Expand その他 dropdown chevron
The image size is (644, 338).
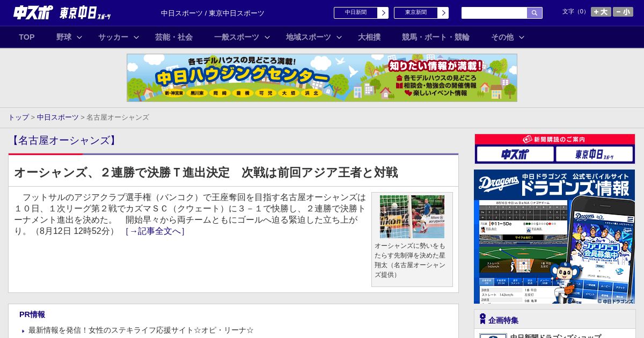point(522,37)
